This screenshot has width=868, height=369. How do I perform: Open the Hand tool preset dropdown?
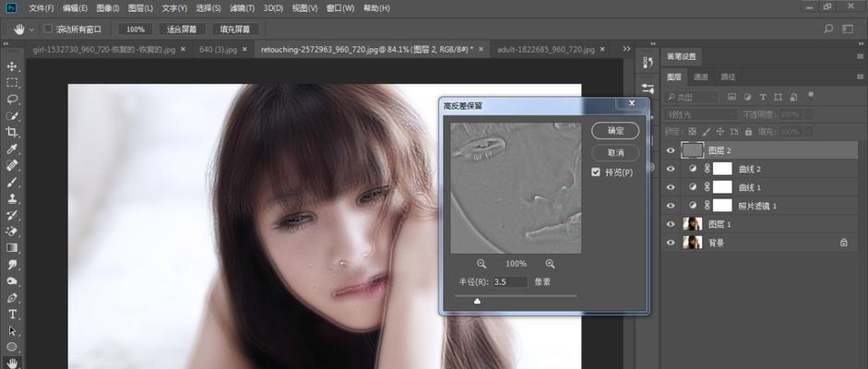[31, 30]
